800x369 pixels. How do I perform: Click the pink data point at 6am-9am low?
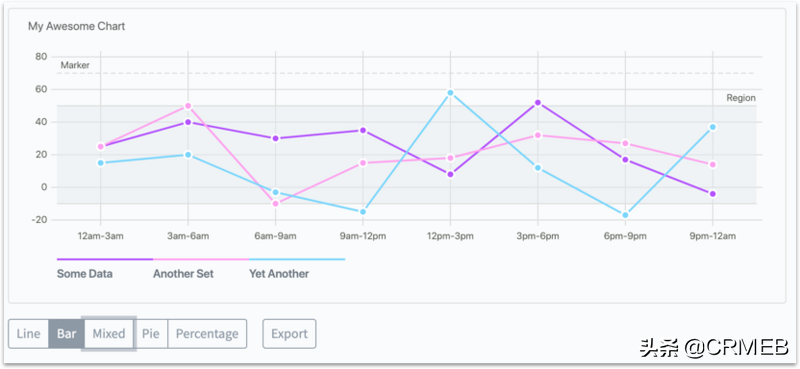[x=276, y=204]
